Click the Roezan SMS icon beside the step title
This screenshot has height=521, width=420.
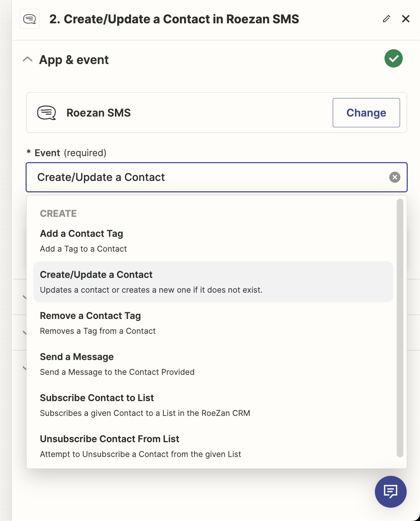point(30,19)
